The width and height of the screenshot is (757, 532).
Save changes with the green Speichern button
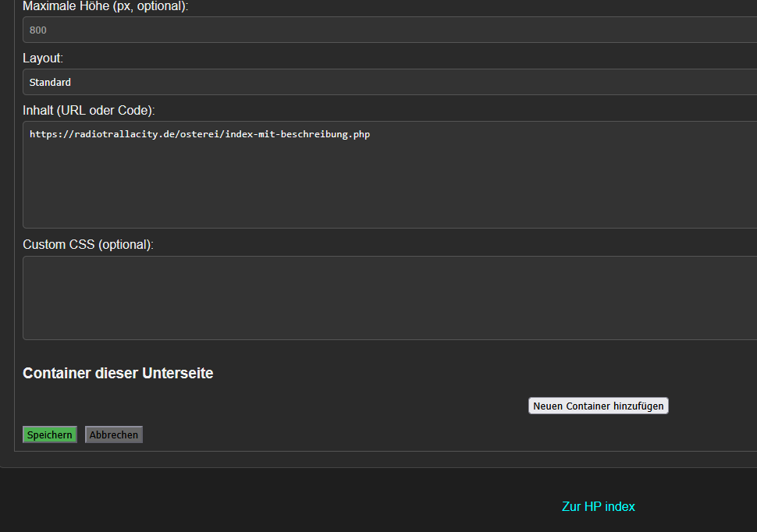click(x=50, y=434)
